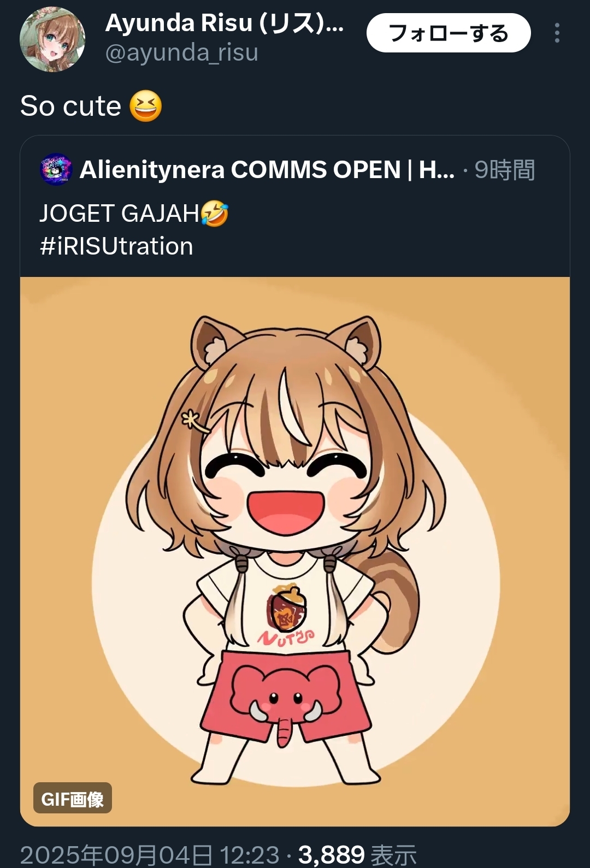Screen dimensions: 590x868
Task: Tap the acorn NUTS shirt logo in GIF
Action: click(x=286, y=616)
